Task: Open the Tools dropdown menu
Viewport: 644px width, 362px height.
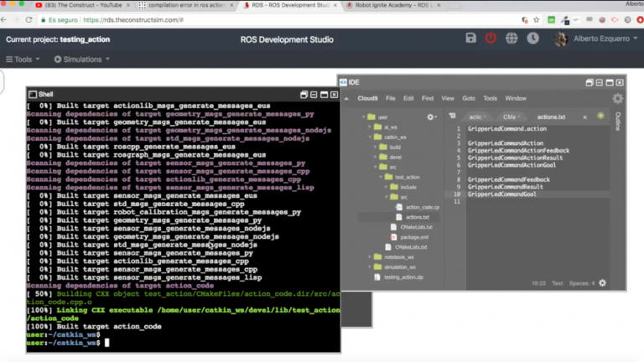Action: point(23,59)
